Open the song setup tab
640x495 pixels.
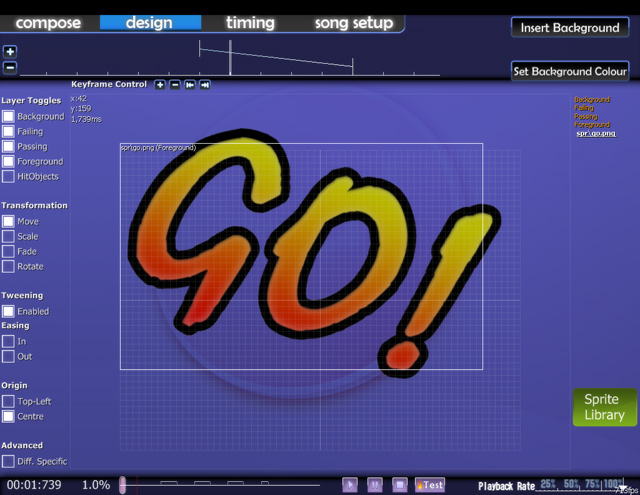point(354,23)
